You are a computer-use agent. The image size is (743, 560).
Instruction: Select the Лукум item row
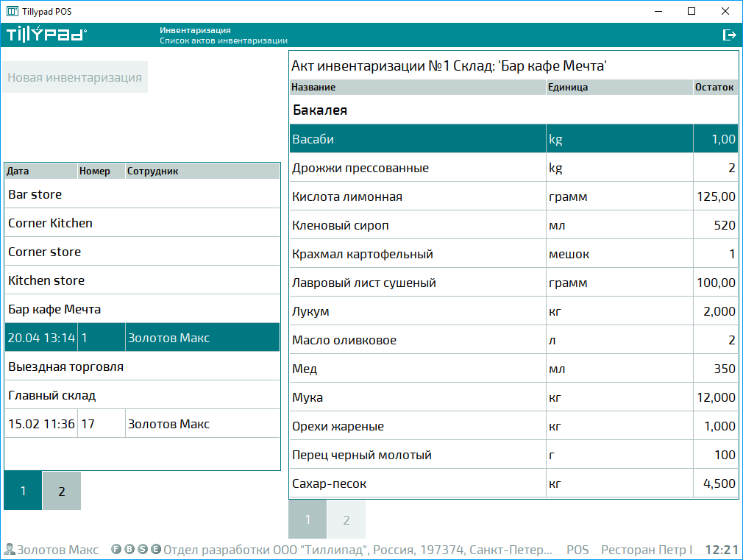pyautogui.click(x=513, y=311)
